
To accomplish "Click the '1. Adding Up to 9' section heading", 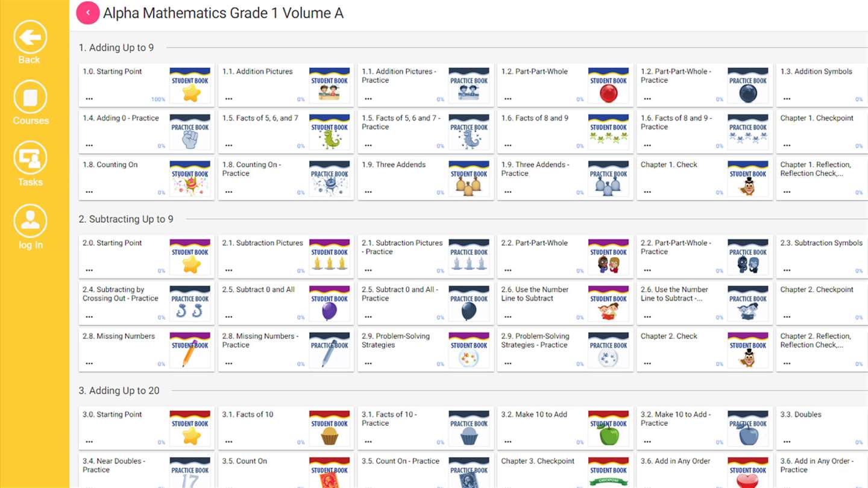I will coord(116,48).
